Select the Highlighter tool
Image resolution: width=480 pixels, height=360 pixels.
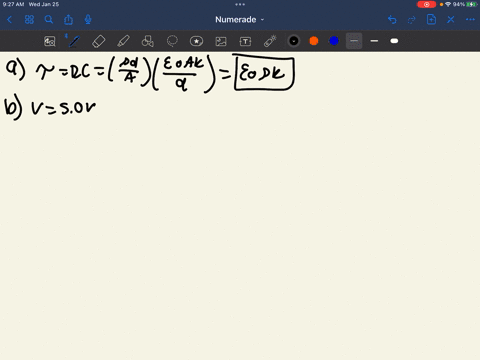point(123,41)
